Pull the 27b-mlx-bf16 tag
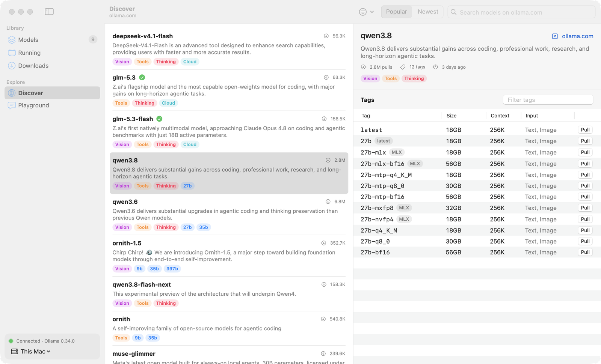 coord(585,164)
